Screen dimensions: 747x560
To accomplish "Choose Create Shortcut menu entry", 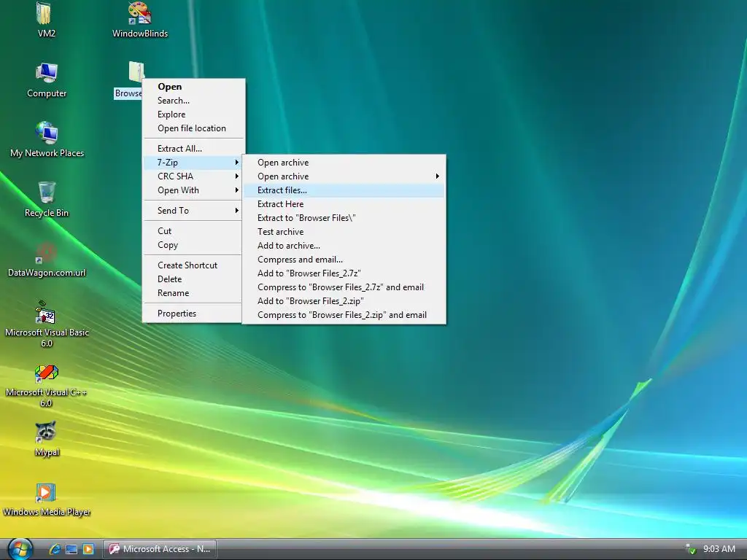I will [194, 265].
